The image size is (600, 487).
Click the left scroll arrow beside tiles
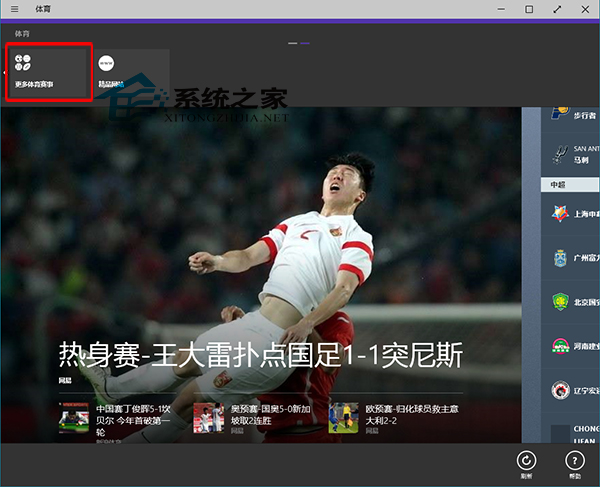pyautogui.click(x=4, y=72)
